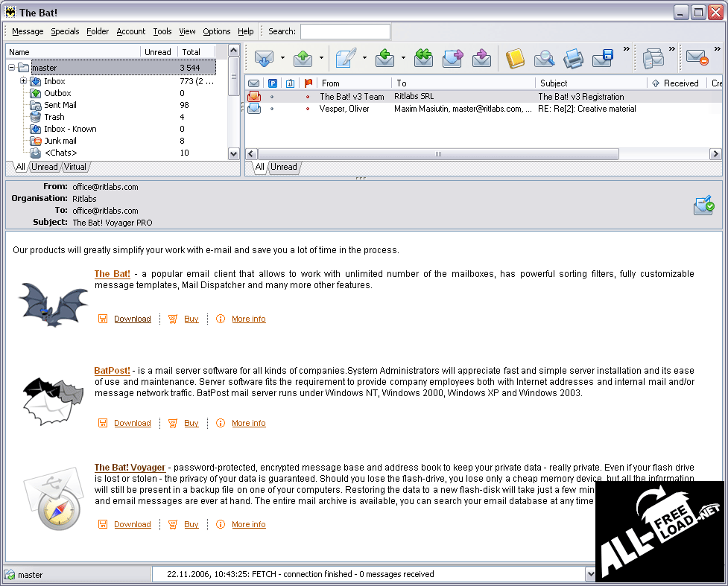Click the BatPost! Download link

133,423
